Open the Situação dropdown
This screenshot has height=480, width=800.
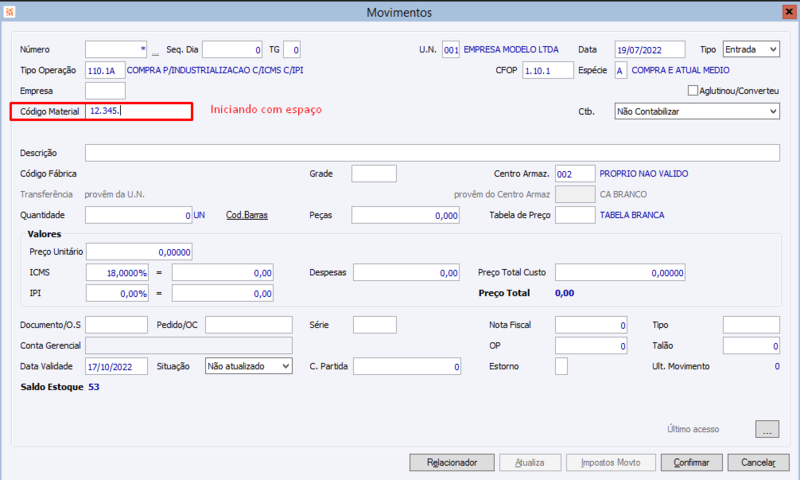coord(248,366)
